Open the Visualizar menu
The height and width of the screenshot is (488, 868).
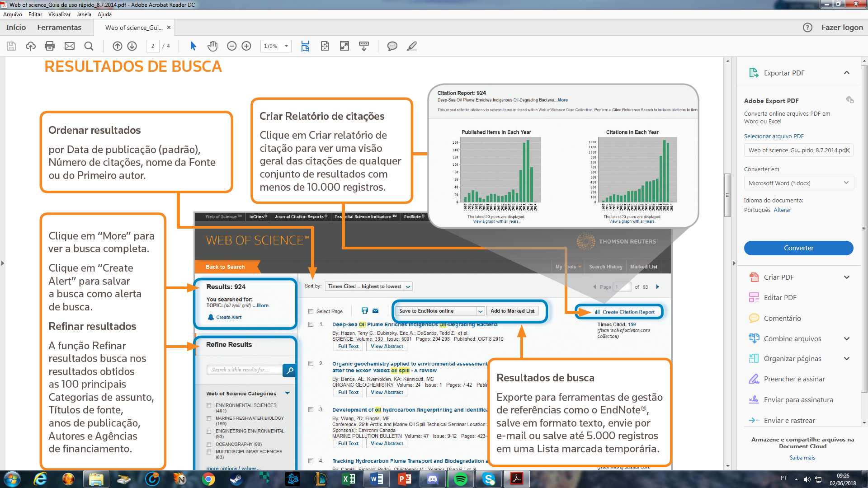click(59, 14)
